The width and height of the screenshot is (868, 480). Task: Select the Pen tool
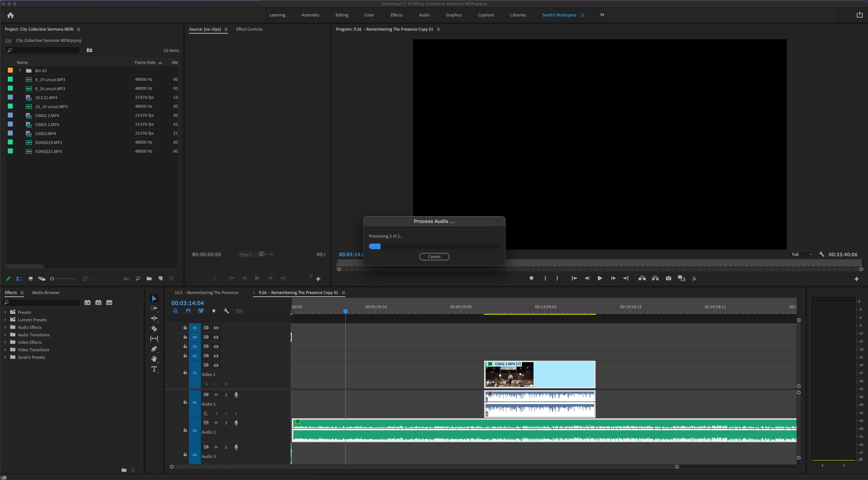[154, 349]
